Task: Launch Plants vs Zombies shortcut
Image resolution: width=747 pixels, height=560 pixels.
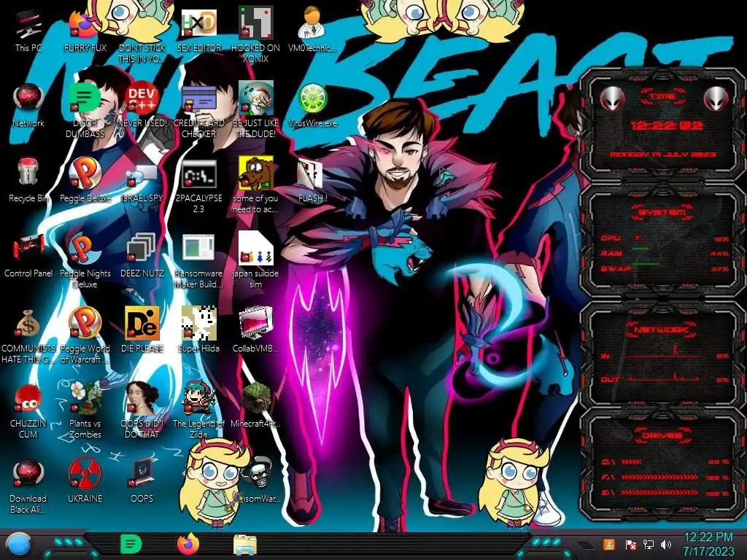Action: click(x=85, y=398)
